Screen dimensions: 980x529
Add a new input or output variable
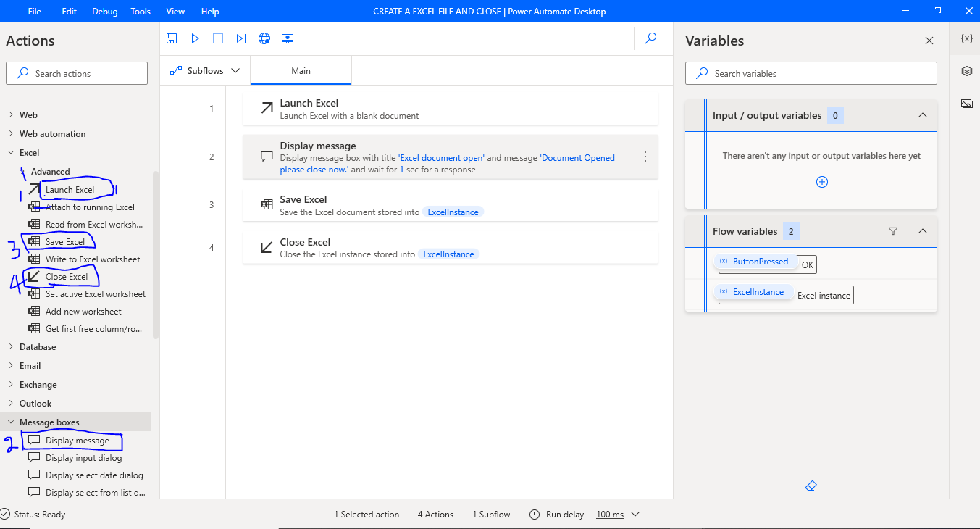click(x=822, y=182)
